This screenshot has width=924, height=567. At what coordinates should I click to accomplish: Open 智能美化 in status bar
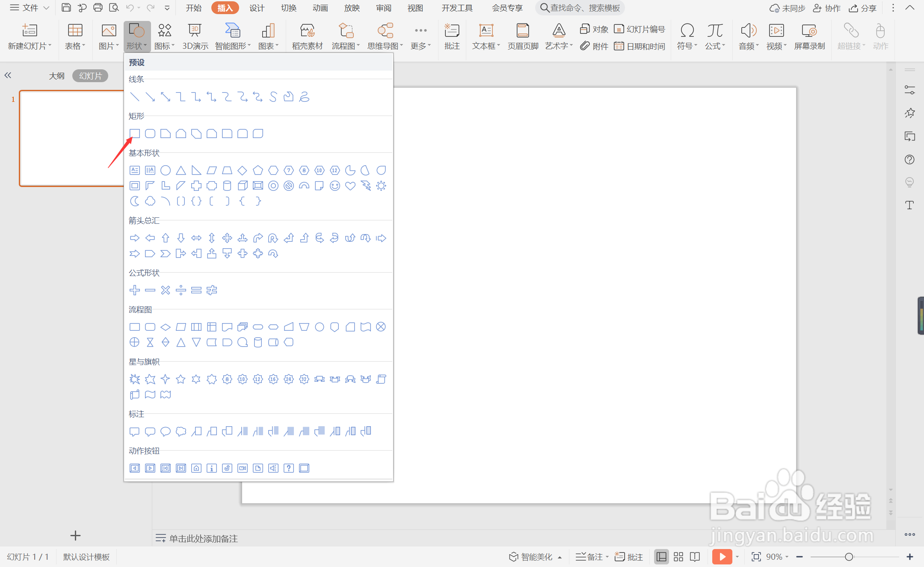[535, 557]
